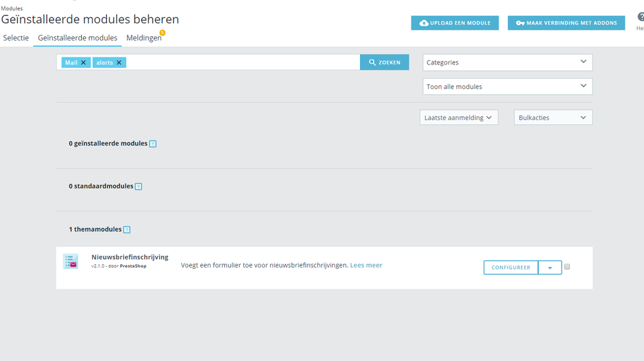Open the Toon alle modules dropdown
Viewport: 644px width, 361px height.
[507, 87]
